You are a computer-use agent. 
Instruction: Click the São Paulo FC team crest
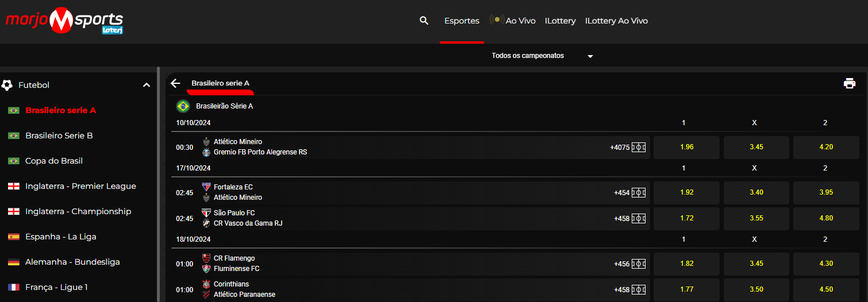pos(206,213)
